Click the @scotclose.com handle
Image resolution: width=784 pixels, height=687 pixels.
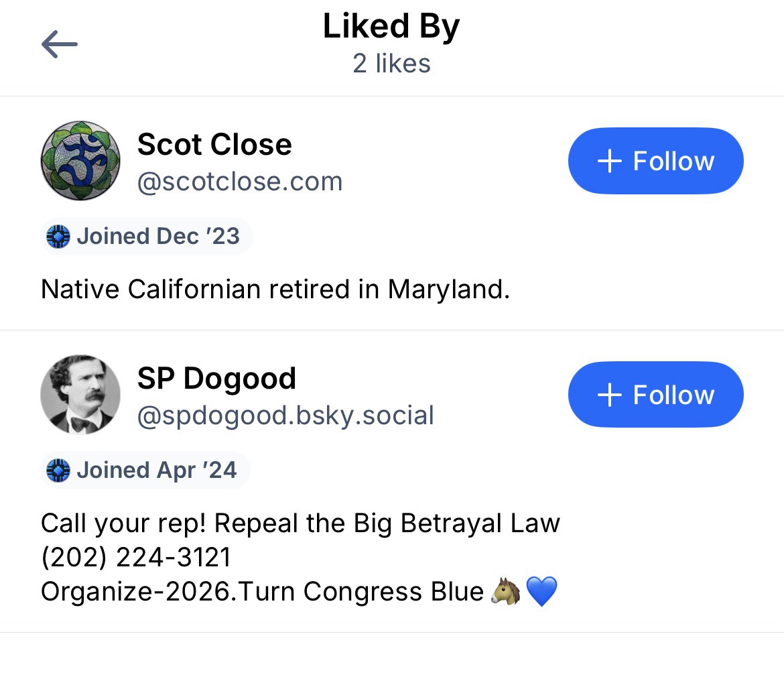(240, 182)
